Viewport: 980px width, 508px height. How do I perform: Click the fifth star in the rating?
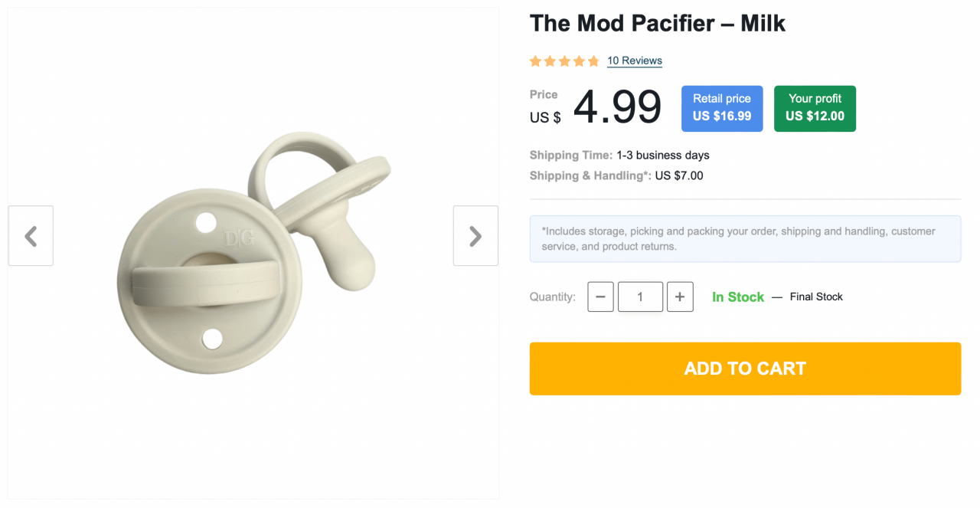tap(593, 61)
